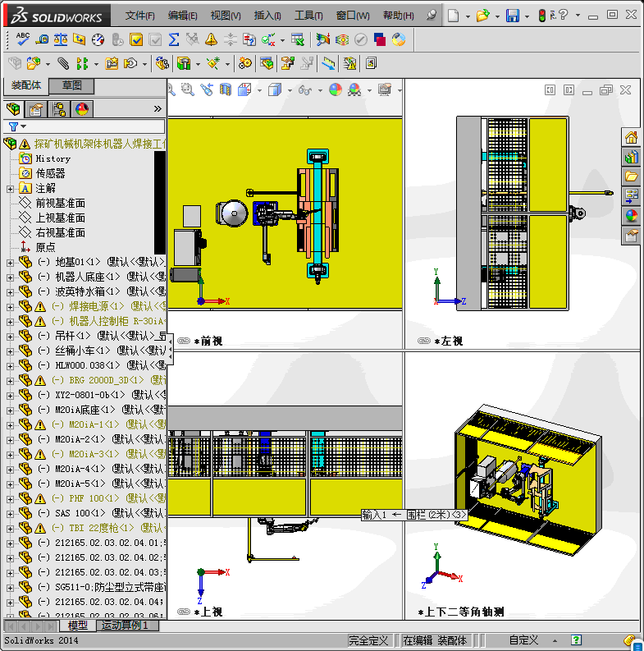Viewport: 644px width, 651px height.
Task: Open Edit Appearance color ball
Action: coord(336,89)
